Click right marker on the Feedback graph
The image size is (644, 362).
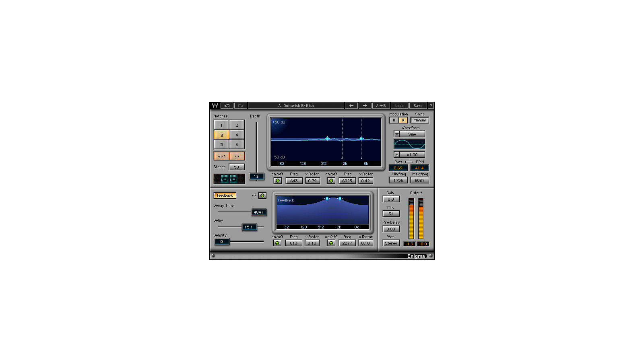click(x=340, y=198)
